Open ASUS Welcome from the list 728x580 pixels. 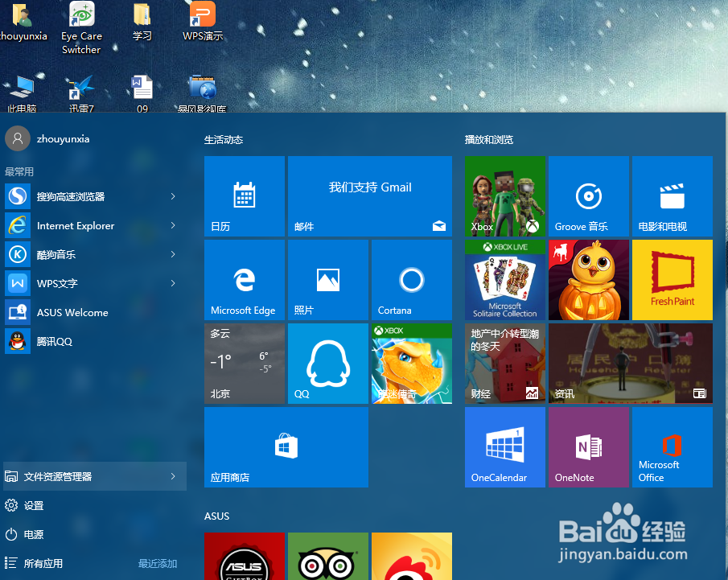(x=95, y=312)
